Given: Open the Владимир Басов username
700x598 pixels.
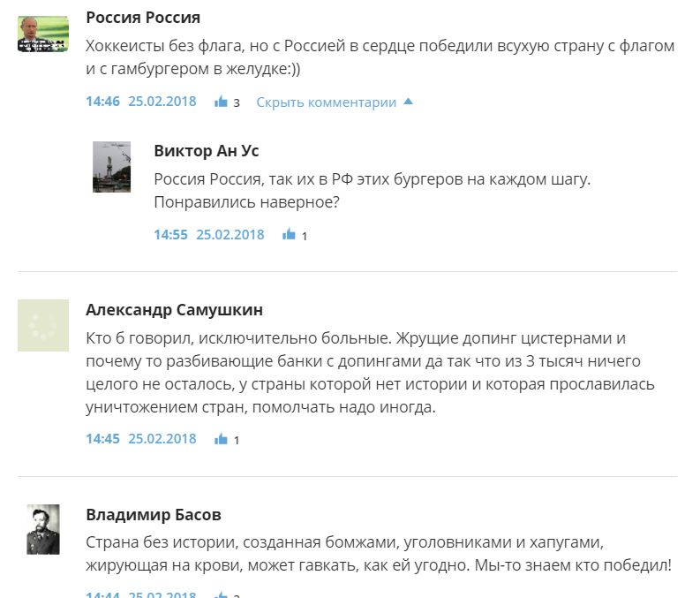Looking at the screenshot, I should 154,514.
